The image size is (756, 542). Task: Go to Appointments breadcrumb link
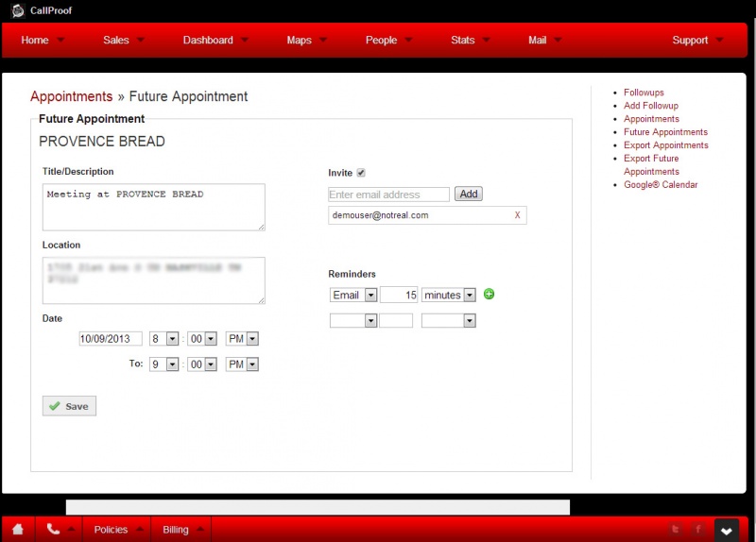coord(72,96)
